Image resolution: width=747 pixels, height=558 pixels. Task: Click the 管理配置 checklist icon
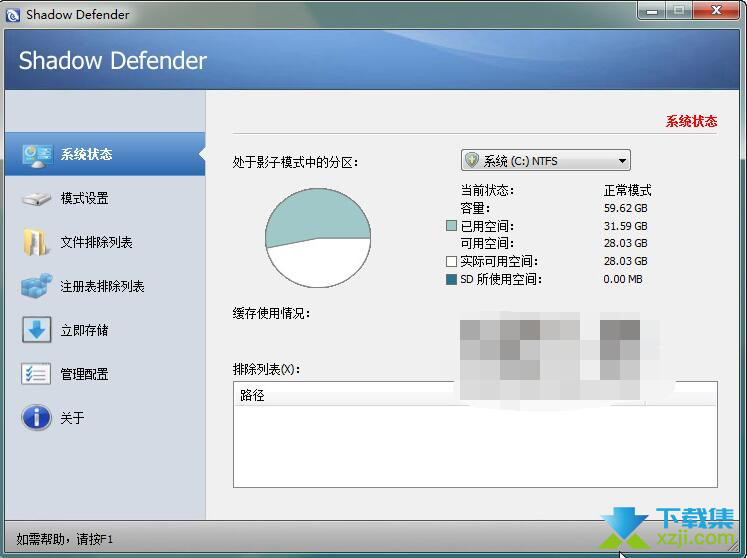click(36, 374)
